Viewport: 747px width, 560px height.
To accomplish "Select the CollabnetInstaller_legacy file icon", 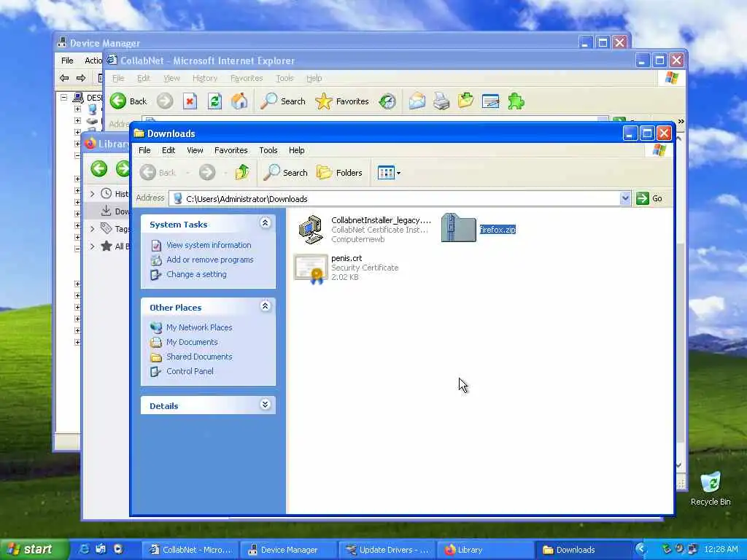I will [310, 230].
